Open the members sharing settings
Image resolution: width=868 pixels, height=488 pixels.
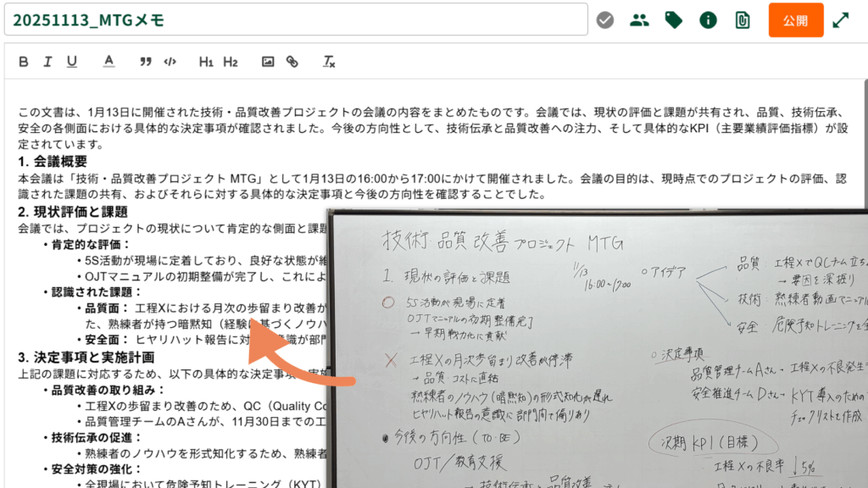click(639, 20)
